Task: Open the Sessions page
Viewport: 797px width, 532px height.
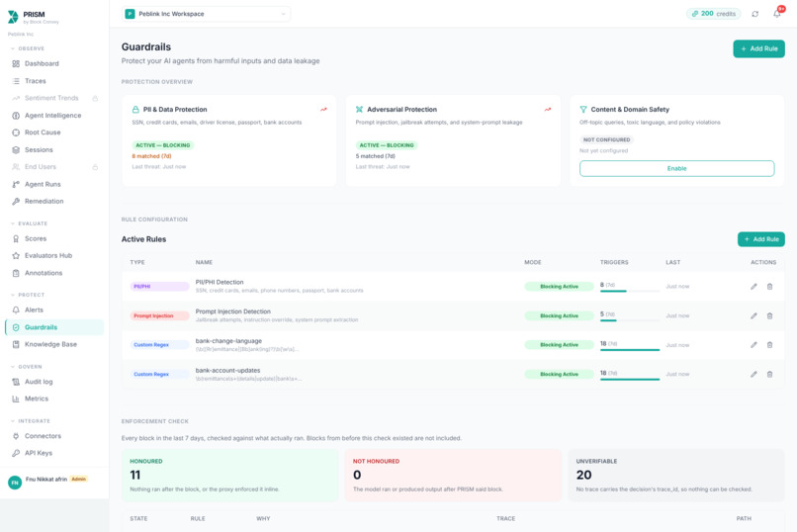Action: pos(39,150)
